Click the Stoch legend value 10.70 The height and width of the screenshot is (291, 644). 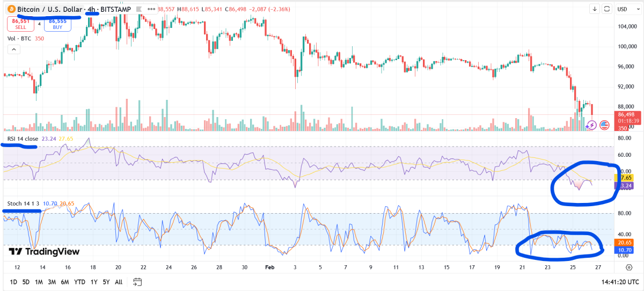click(50, 204)
